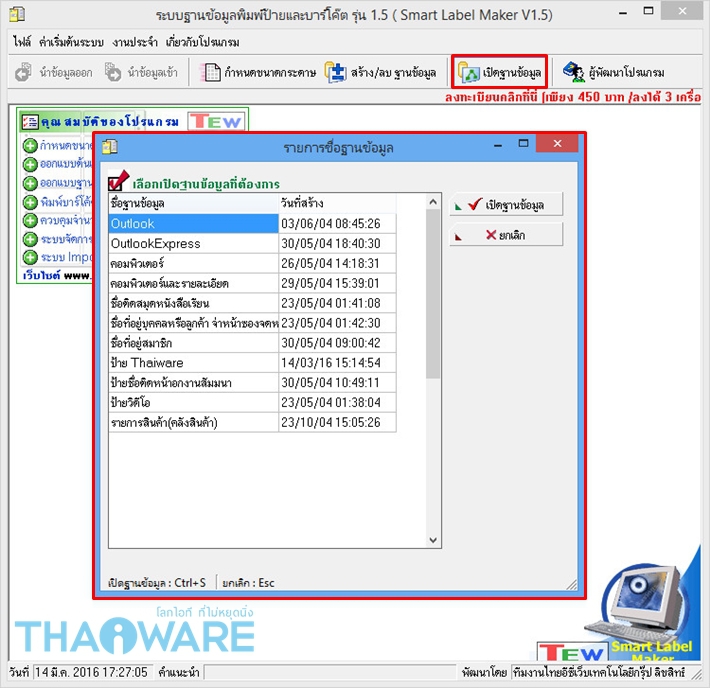Open the งานประจำ menu
Viewport: 710px width, 688px height.
pos(135,42)
